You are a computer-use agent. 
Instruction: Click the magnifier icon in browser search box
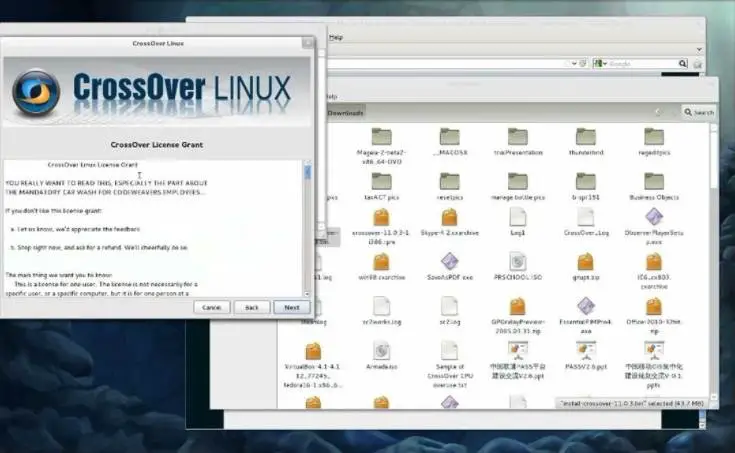(682, 63)
